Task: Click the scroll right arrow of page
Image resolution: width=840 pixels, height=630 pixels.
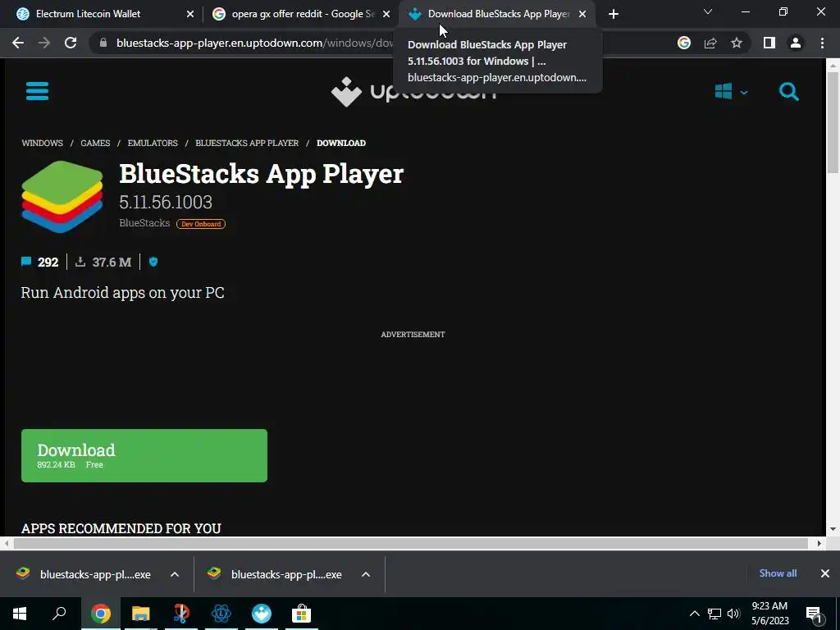Action: tap(819, 543)
